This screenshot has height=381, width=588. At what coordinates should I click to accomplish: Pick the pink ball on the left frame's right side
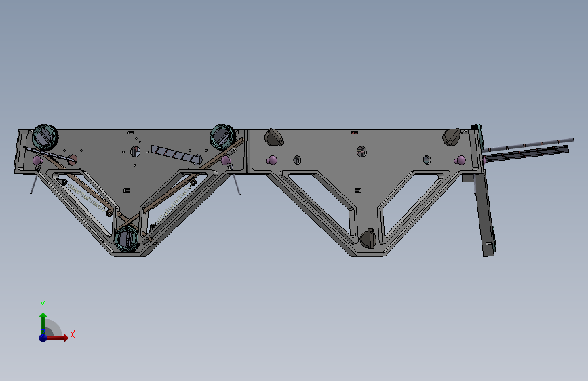225,161
